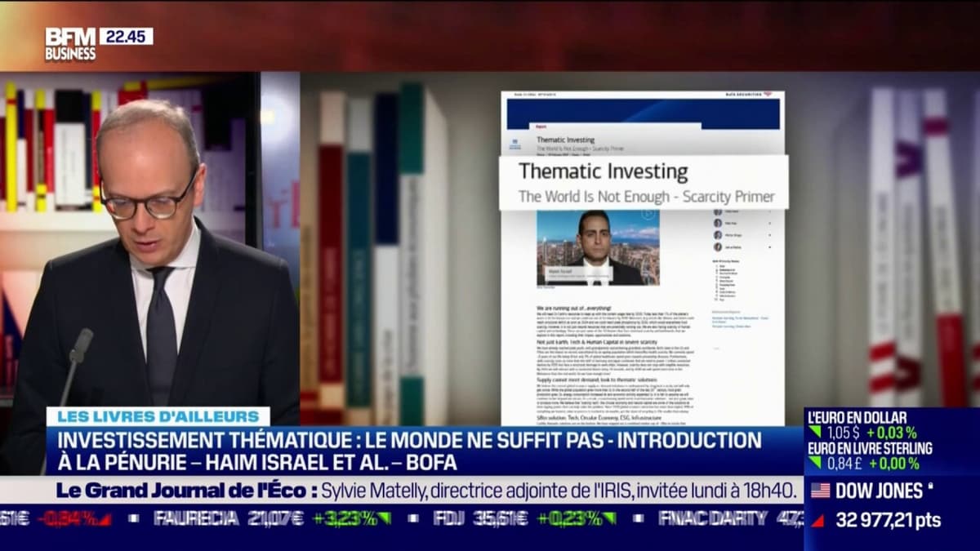Click the green arrow beside +3,23%
980x551 pixels.
(383, 518)
